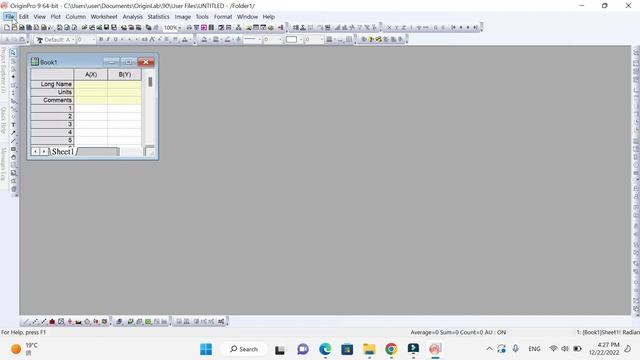Open the File menu

tap(10, 17)
